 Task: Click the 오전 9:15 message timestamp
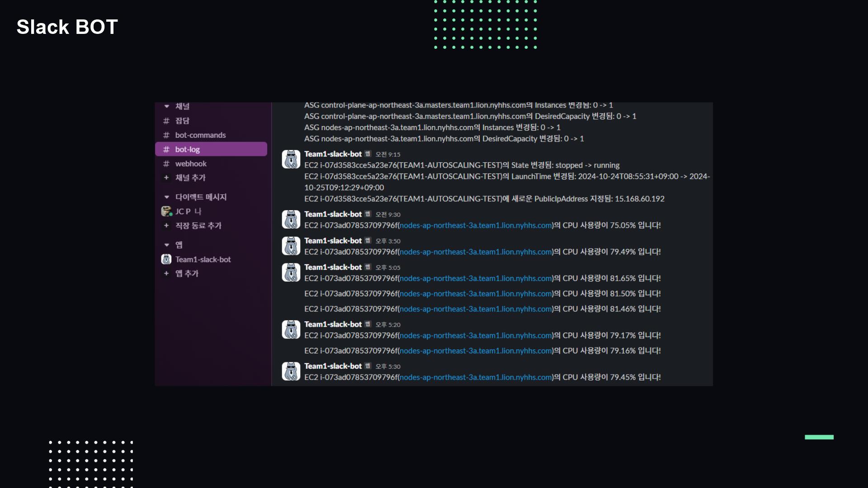click(388, 155)
